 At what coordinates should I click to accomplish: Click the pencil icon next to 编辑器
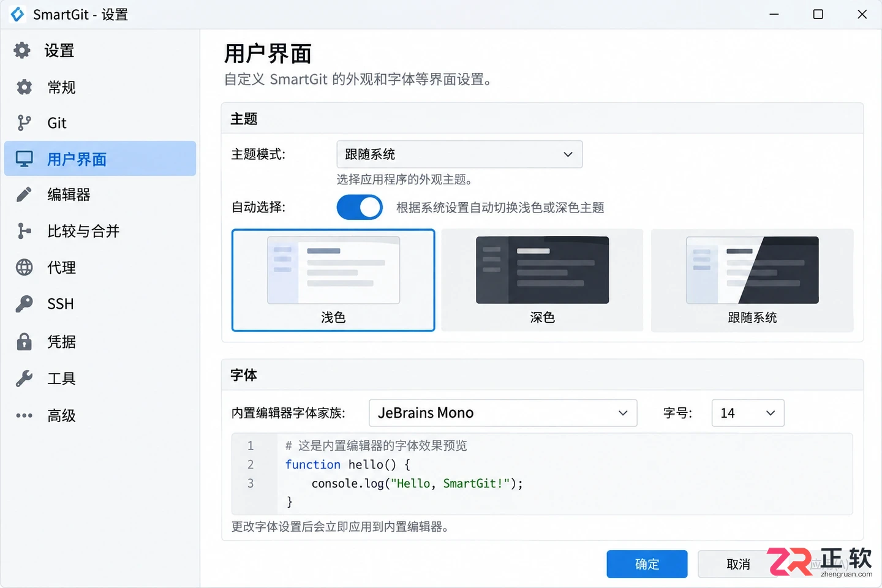click(x=24, y=195)
